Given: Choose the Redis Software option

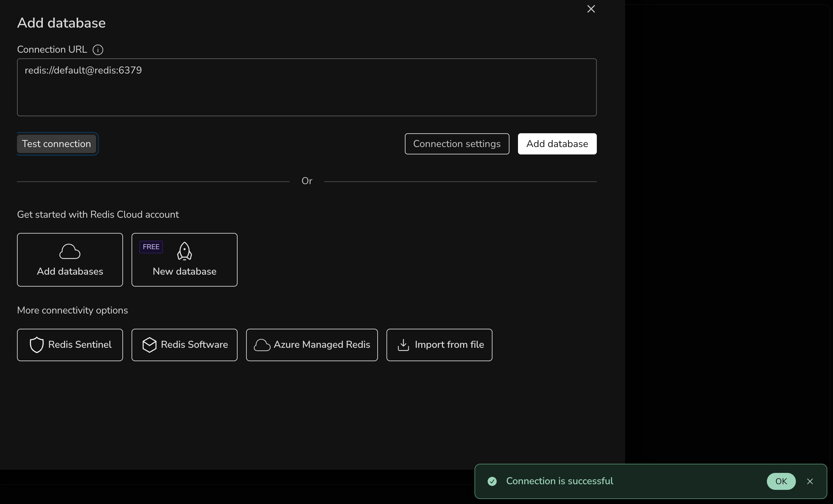Looking at the screenshot, I should [185, 345].
